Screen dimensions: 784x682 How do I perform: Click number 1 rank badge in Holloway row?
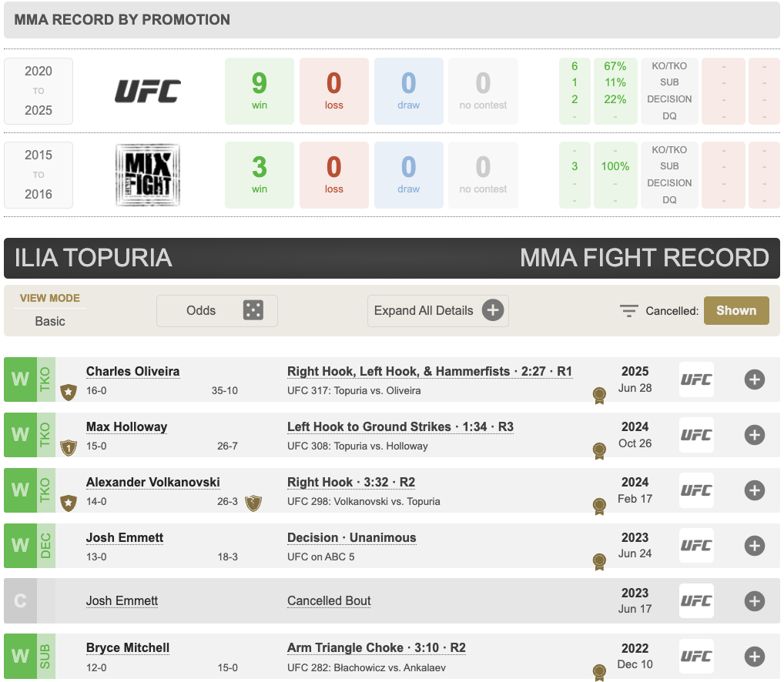pos(69,448)
